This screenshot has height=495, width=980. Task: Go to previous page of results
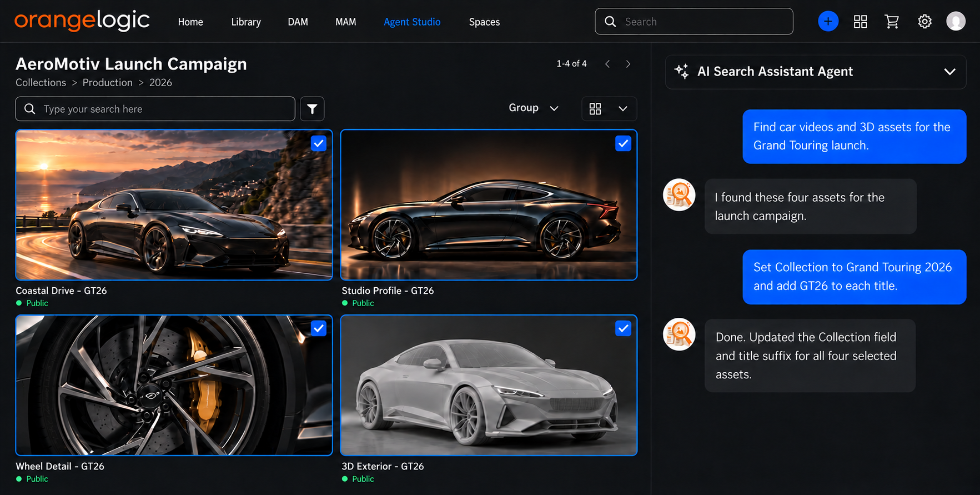click(607, 64)
